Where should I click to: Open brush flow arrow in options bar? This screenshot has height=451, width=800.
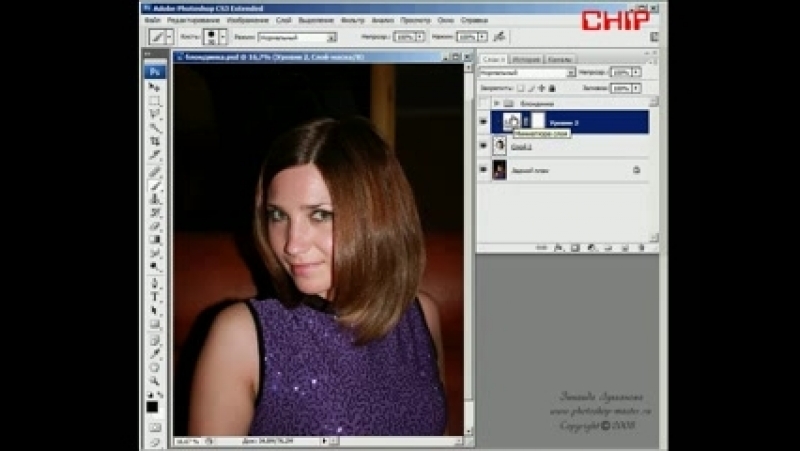pos(483,37)
